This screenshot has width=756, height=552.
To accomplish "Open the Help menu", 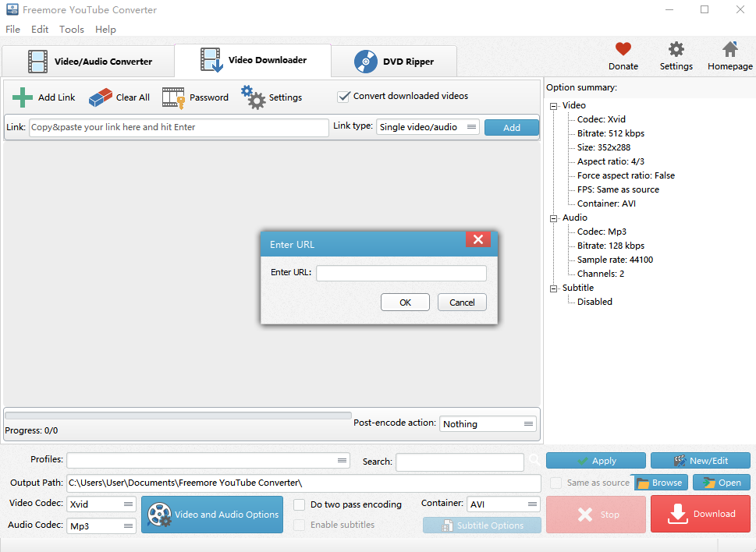I will (x=105, y=30).
